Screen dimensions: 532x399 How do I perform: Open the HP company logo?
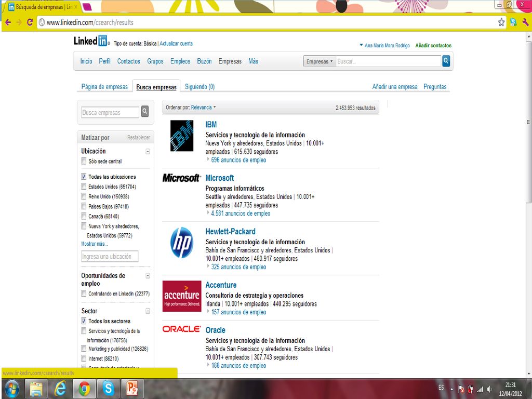pyautogui.click(x=182, y=243)
